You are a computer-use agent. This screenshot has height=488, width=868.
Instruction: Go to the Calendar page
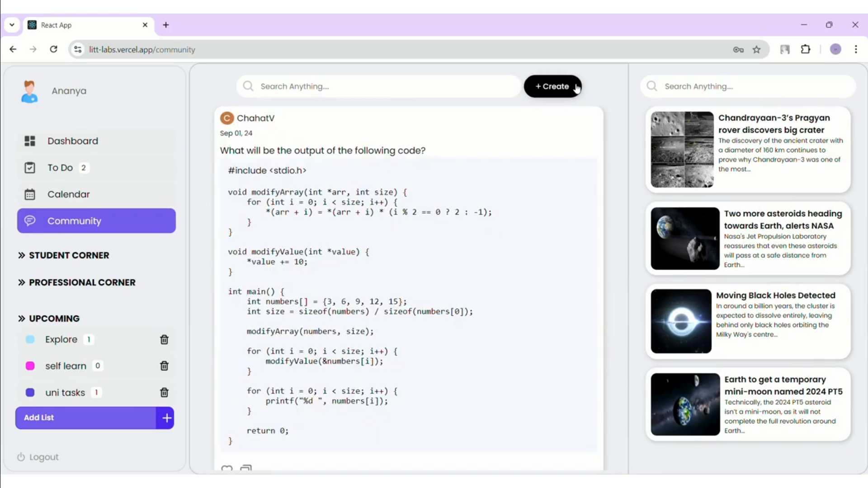[x=68, y=194]
